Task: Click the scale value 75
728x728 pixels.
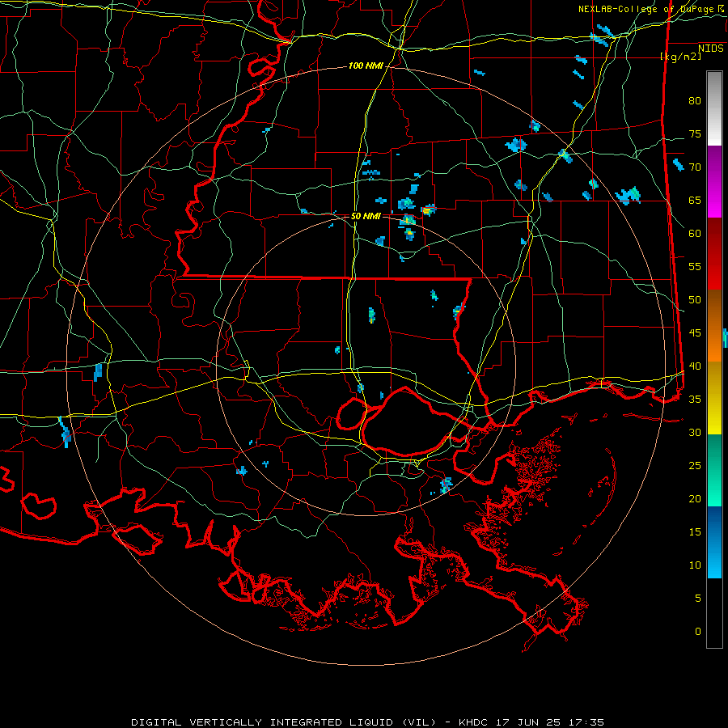Action: tap(695, 134)
